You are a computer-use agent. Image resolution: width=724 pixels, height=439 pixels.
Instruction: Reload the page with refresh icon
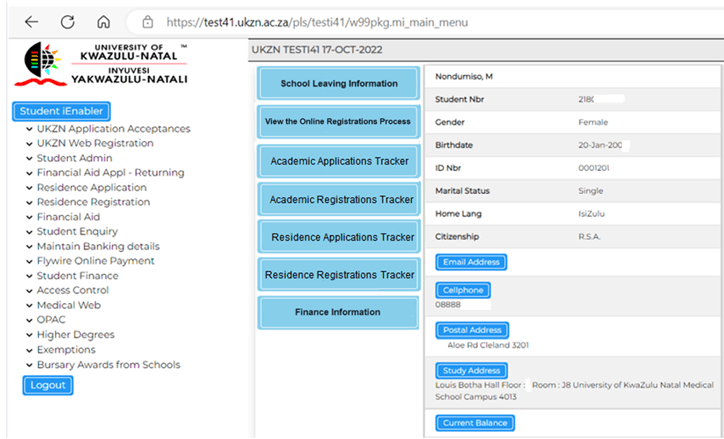tap(67, 21)
